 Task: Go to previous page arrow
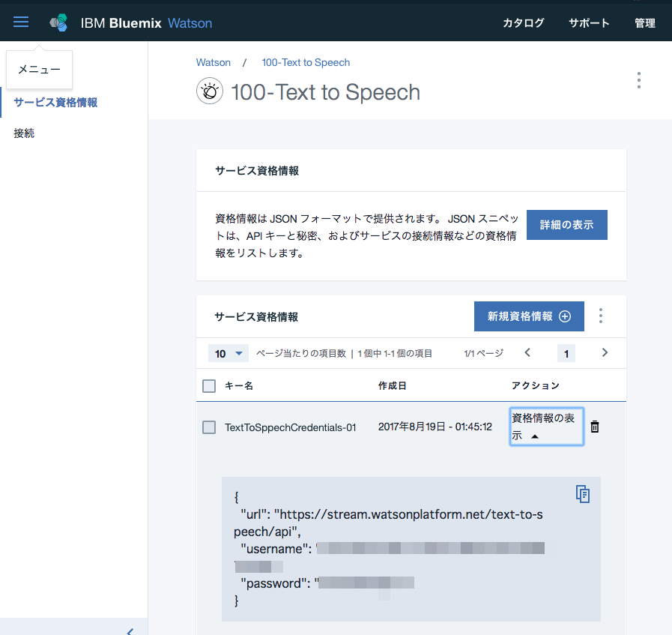527,353
